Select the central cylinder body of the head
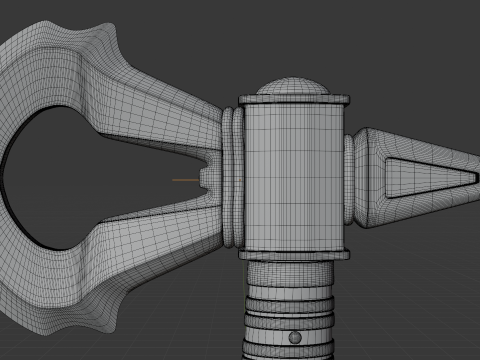 click(x=293, y=177)
